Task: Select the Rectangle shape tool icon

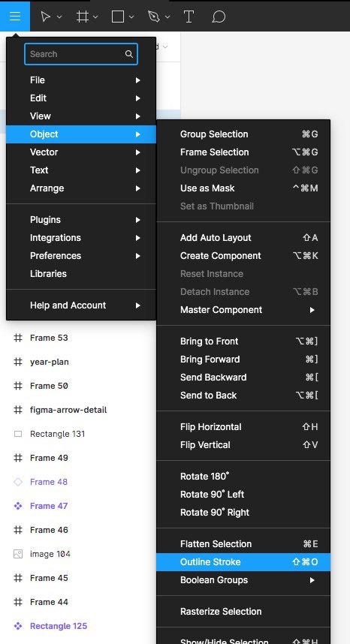Action: pyautogui.click(x=118, y=17)
